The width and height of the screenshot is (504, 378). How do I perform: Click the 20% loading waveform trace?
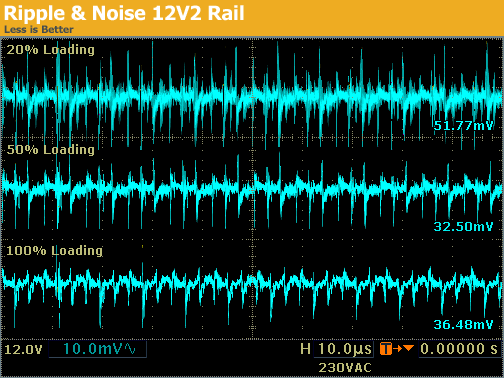click(252, 95)
